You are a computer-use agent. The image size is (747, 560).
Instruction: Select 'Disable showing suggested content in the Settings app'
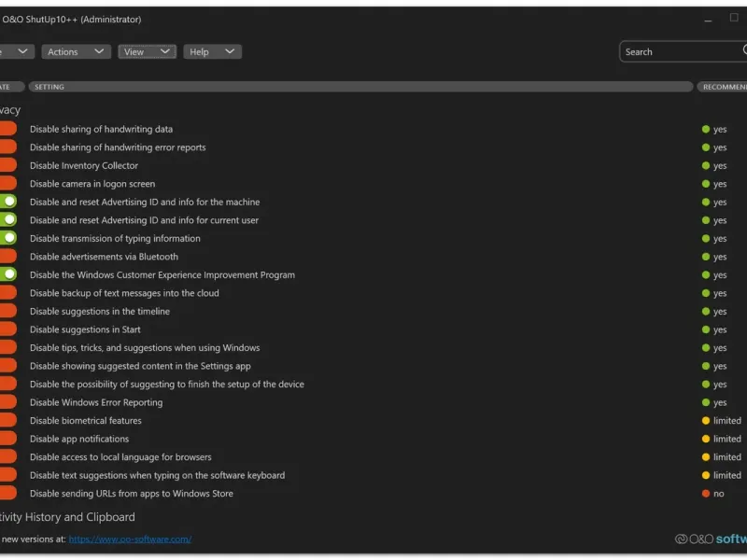click(x=140, y=366)
